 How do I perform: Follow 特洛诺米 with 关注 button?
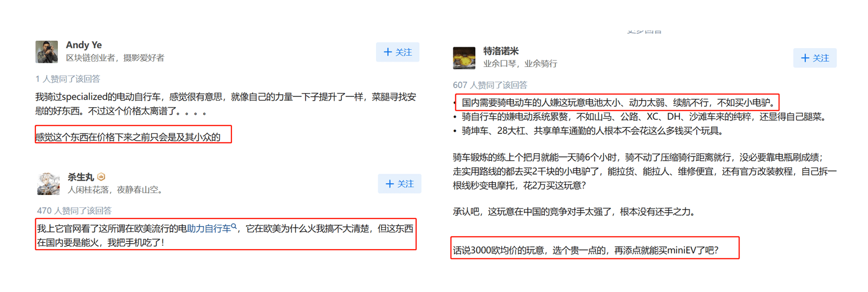click(815, 58)
